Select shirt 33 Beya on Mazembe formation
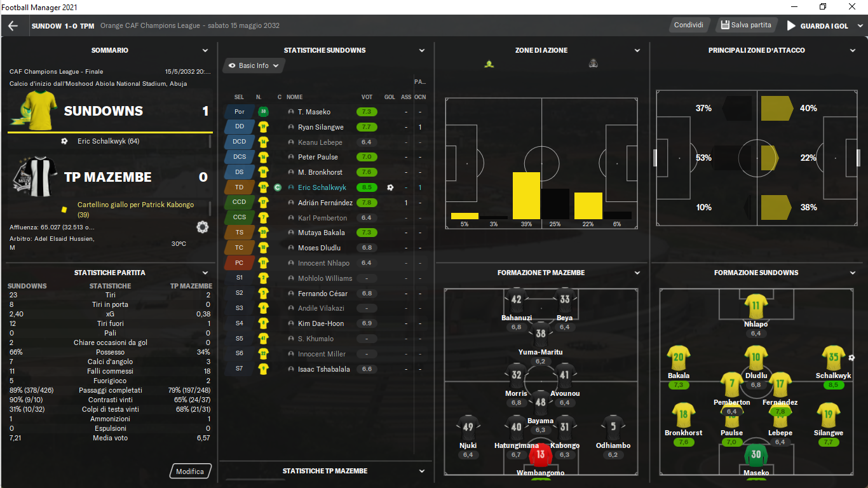 pos(564,299)
